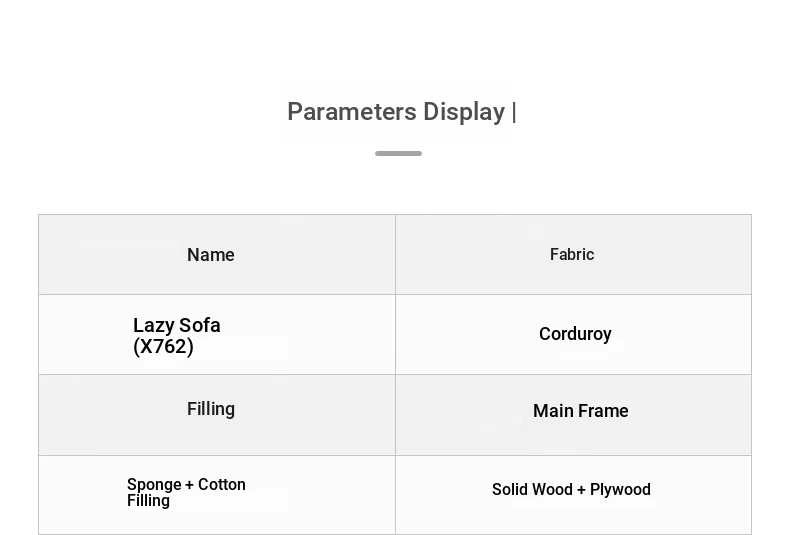Image resolution: width=790 pixels, height=535 pixels.
Task: Click the word Sofa in product name
Action: click(x=200, y=325)
